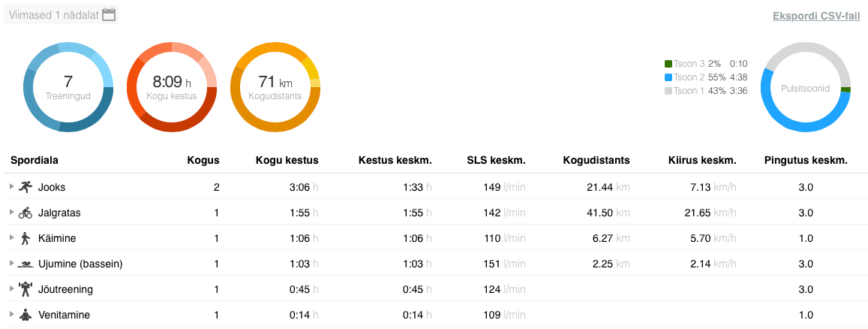Viewport: 868px width, 329px height.
Task: Click the Spordiala column header
Action: pyautogui.click(x=35, y=160)
